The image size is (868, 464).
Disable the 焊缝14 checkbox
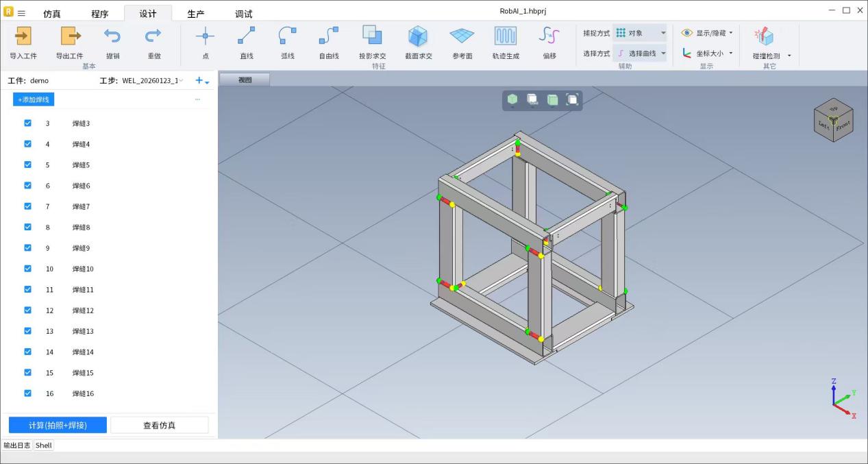(x=28, y=352)
